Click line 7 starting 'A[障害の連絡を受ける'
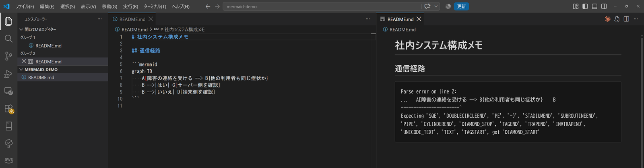The image size is (644, 168). (205, 78)
